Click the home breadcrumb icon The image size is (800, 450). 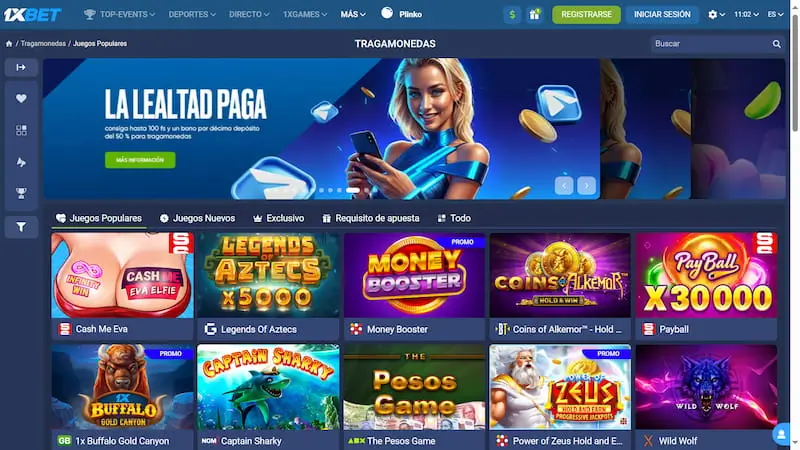coord(9,44)
